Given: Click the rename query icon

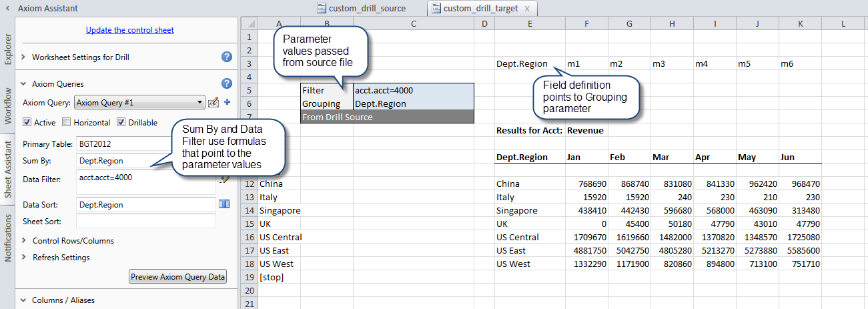Looking at the screenshot, I should pos(213,103).
